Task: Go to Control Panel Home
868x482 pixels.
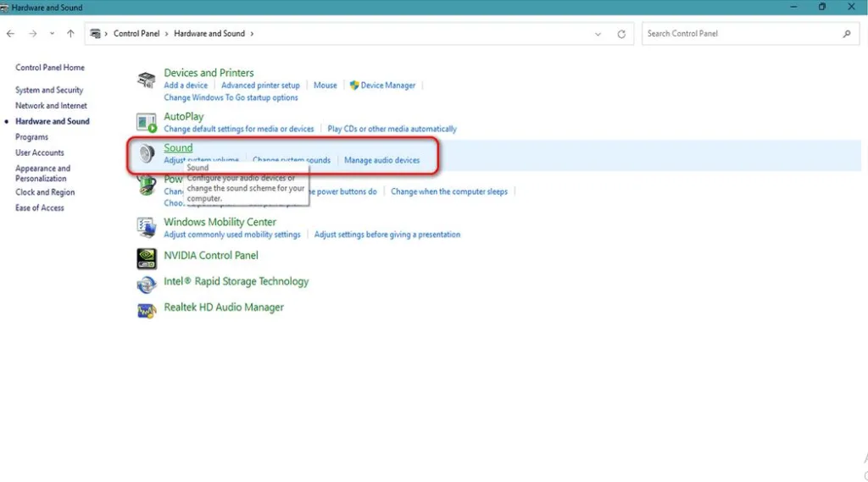Action: (50, 68)
